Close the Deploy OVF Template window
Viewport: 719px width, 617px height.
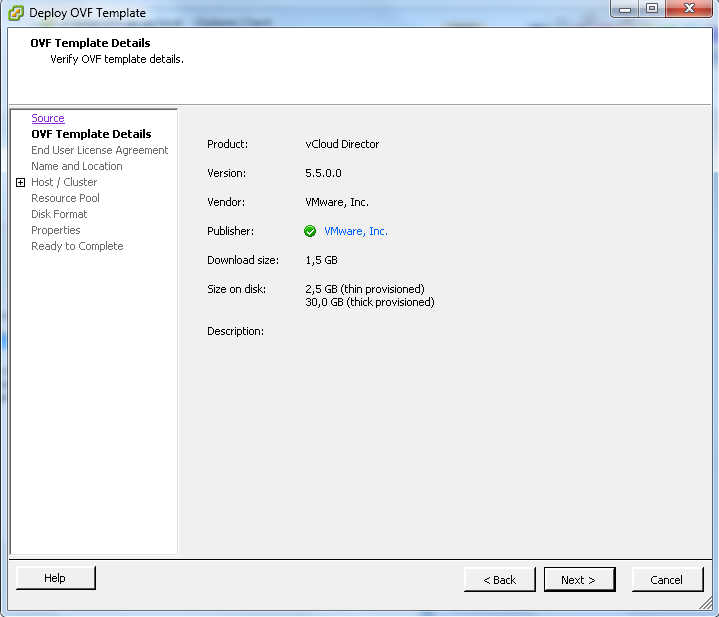[689, 9]
